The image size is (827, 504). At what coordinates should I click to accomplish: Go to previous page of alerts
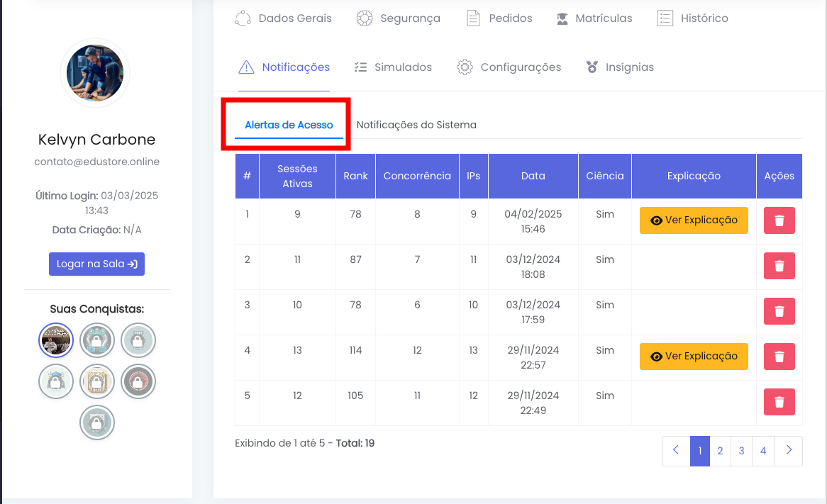pos(676,451)
